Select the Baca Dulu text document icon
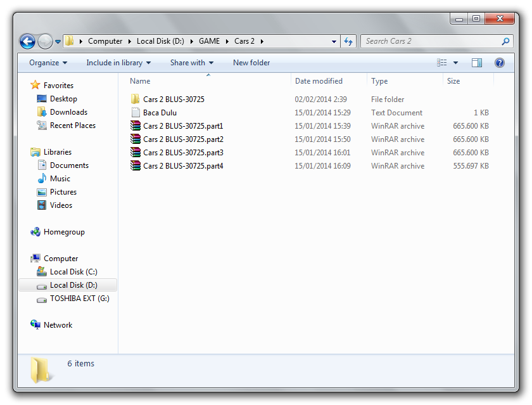Viewport: 532px width, 405px height. tap(136, 112)
